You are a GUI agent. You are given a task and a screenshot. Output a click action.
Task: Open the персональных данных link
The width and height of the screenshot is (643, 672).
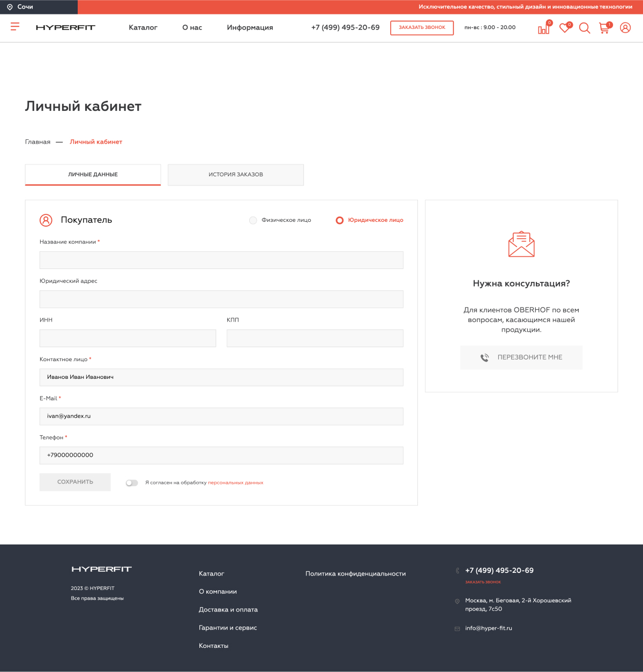[x=236, y=483]
